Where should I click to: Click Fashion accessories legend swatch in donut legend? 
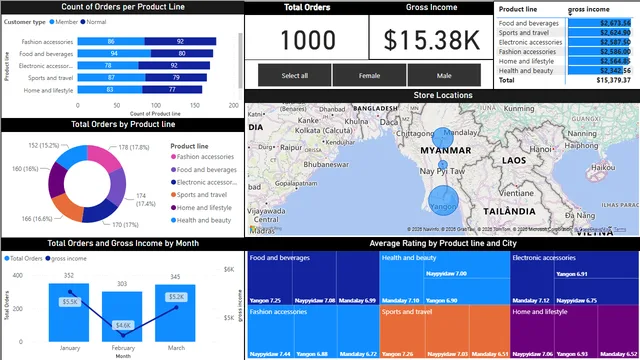173,157
